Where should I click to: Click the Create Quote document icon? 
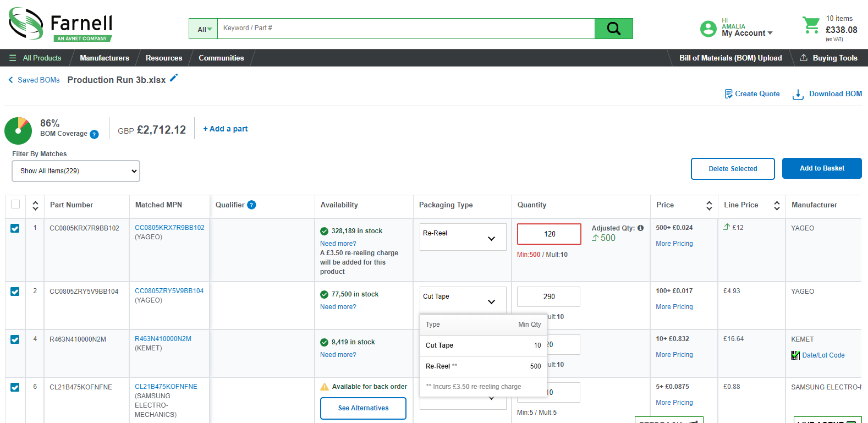point(728,94)
